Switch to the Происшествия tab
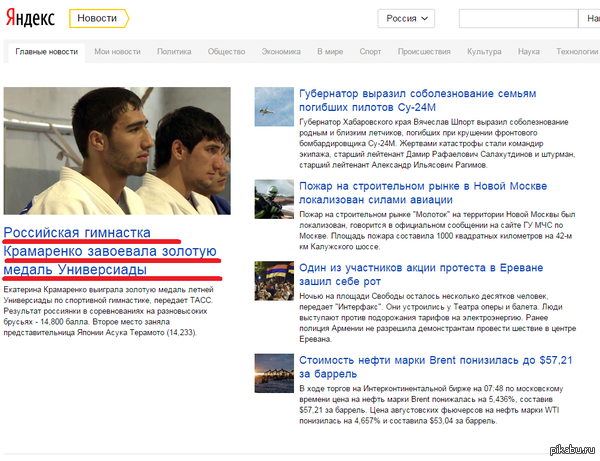This screenshot has height=461, width=600. tap(423, 51)
